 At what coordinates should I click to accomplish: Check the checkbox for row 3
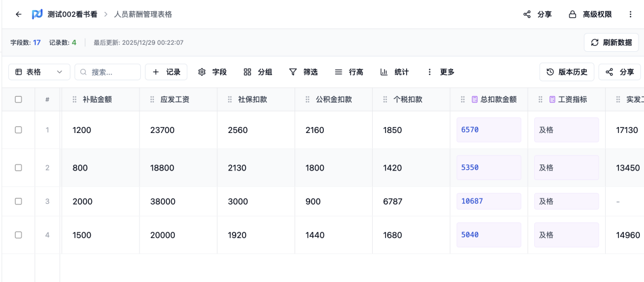18,202
